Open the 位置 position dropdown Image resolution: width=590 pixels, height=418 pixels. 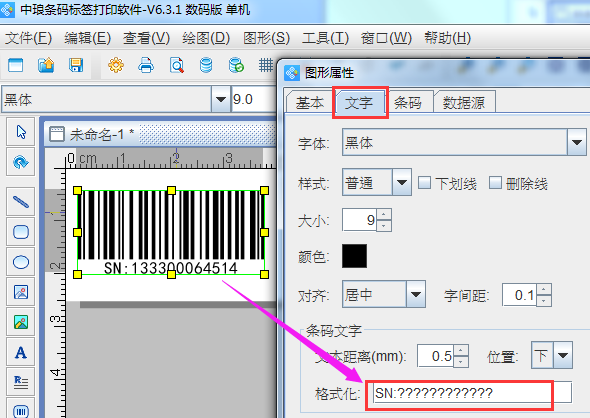tap(563, 355)
